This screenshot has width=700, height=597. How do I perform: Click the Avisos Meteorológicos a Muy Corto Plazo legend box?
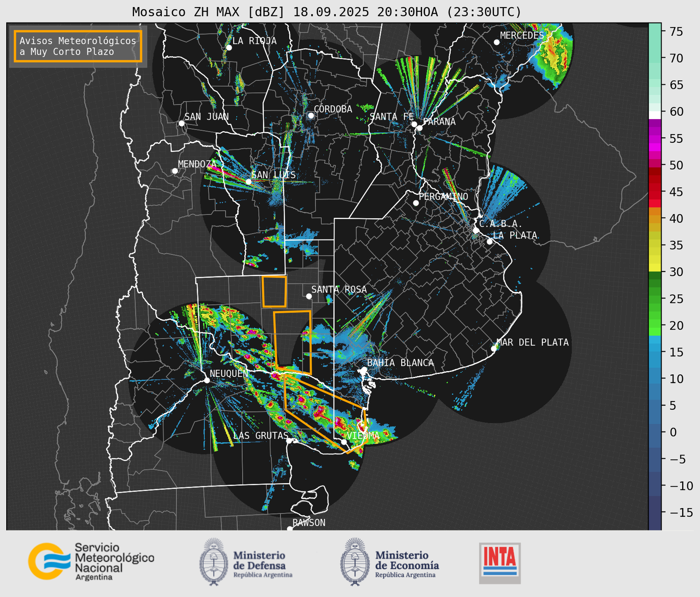pyautogui.click(x=78, y=46)
